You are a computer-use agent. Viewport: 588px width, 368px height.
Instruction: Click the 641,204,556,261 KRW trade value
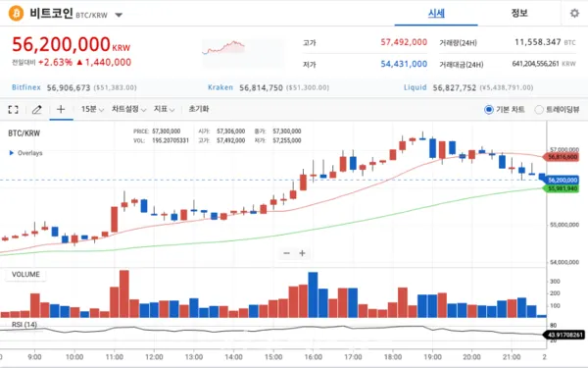544,64
